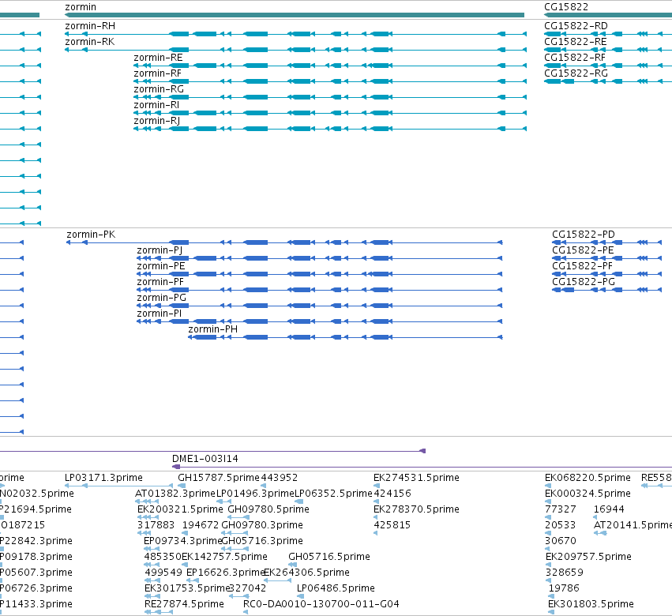Click the LP03171.3prime EST label
Screen dimensions: 672x616
coord(103,478)
